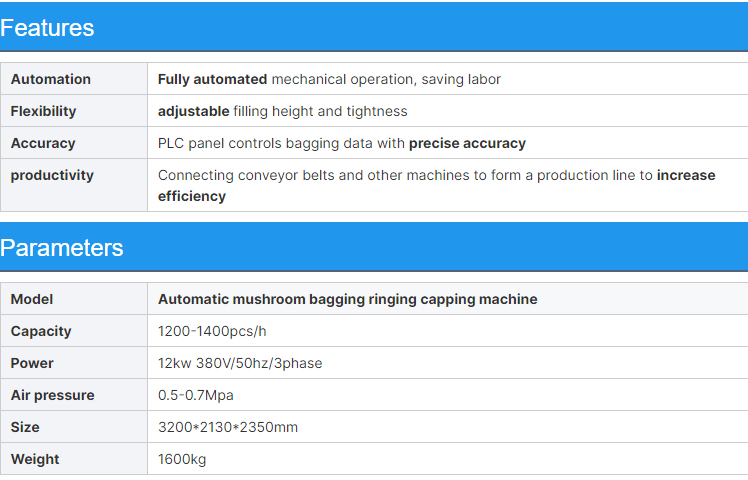The height and width of the screenshot is (480, 748).
Task: Select the Automation row label
Action: pyautogui.click(x=51, y=79)
